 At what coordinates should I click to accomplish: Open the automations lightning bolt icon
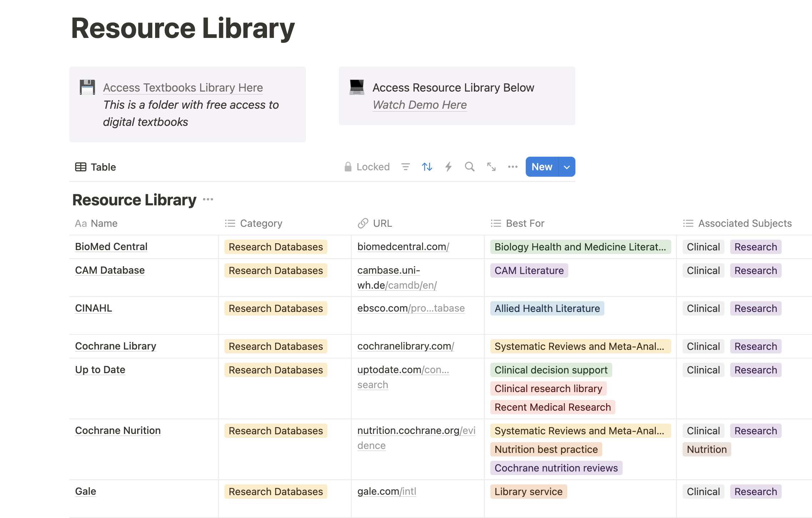(448, 167)
